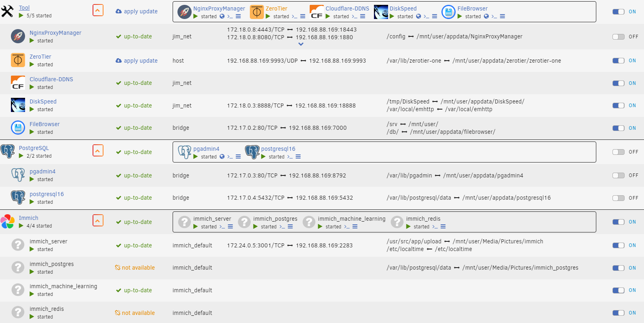Click pgadmin4 name in container list
This screenshot has height=323, width=644.
click(x=42, y=171)
